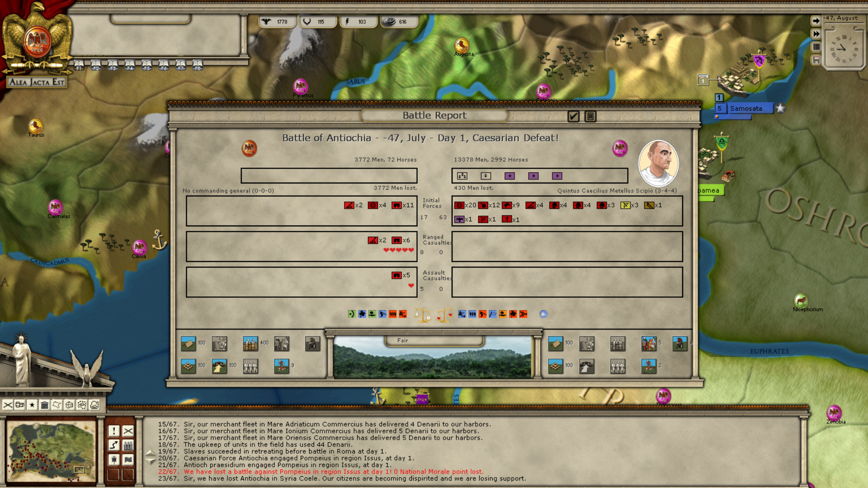Filter messages with the exclamation mark button

coord(114,431)
